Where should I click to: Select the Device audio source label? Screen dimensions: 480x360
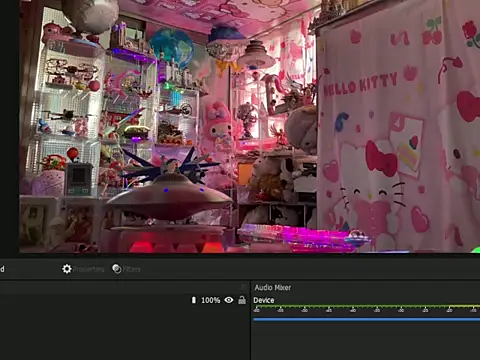[x=264, y=300]
